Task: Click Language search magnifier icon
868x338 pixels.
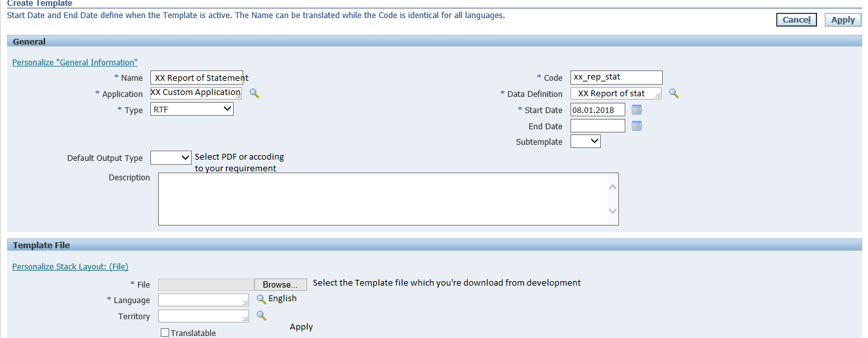Action: tap(261, 299)
